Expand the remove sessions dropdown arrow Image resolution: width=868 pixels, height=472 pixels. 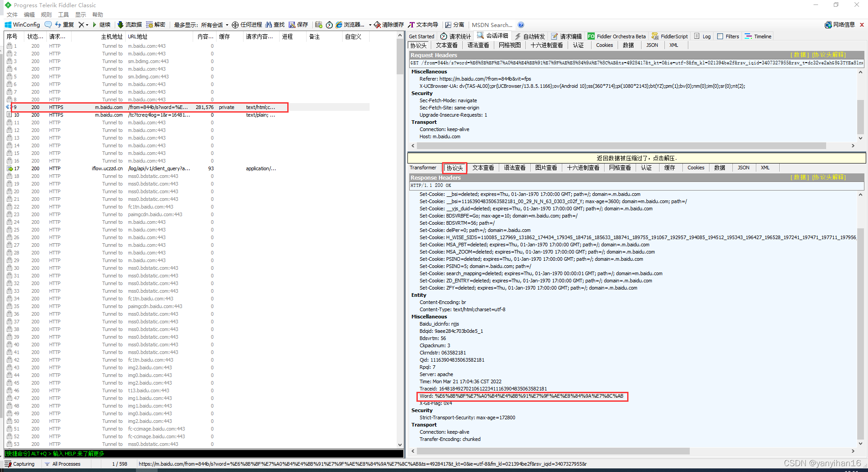click(87, 25)
